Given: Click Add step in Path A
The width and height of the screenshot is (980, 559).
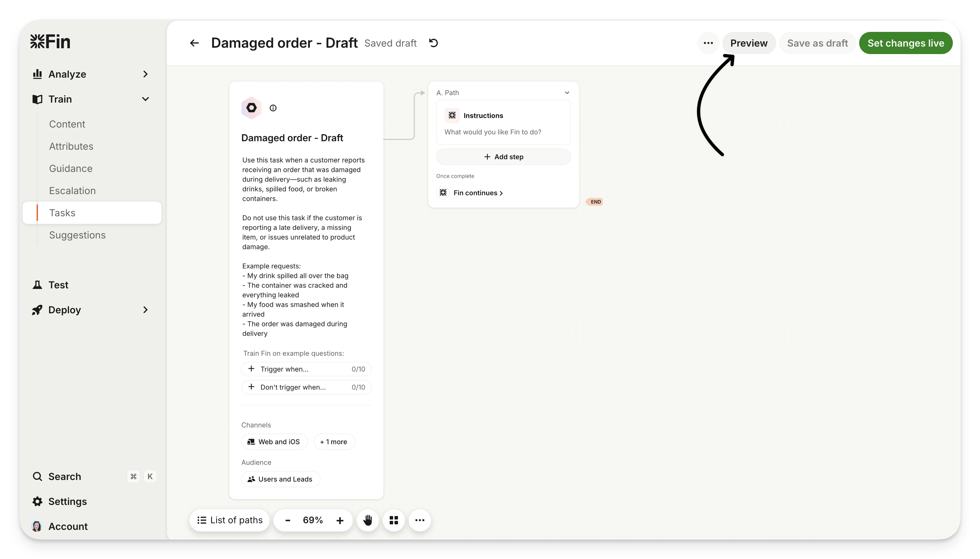Looking at the screenshot, I should pos(503,157).
